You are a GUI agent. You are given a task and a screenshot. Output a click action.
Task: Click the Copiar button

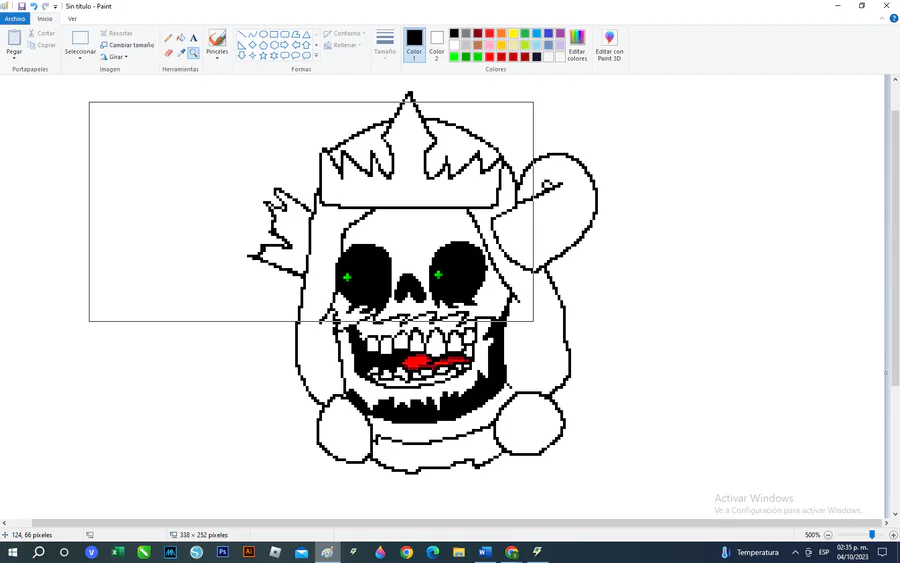tap(42, 45)
